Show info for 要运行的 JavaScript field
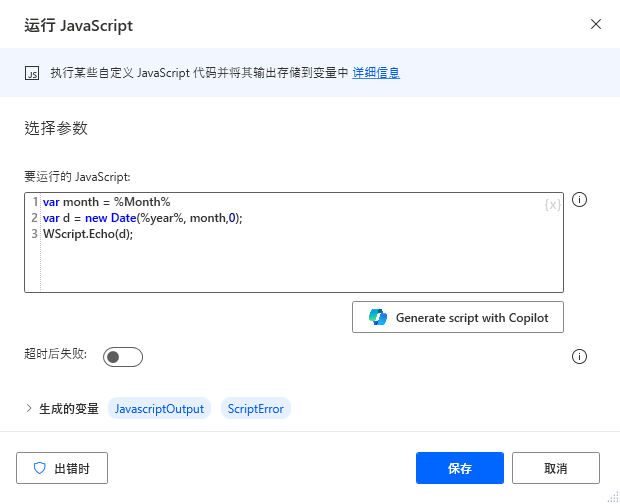The height and width of the screenshot is (504, 620). click(579, 200)
